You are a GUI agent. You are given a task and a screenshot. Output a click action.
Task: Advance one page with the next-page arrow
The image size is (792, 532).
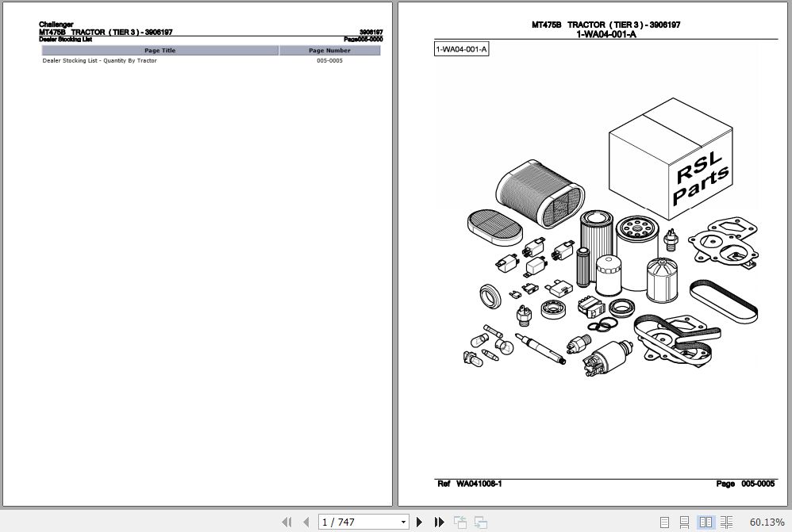tap(420, 522)
